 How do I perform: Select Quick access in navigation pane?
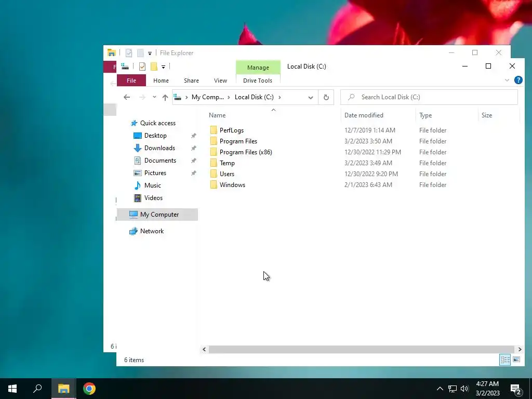[158, 123]
